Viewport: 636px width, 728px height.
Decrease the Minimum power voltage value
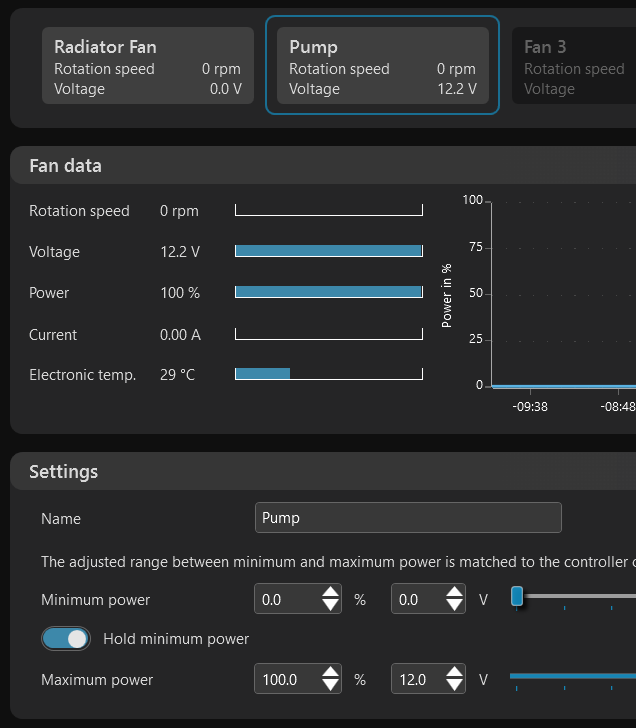454,607
